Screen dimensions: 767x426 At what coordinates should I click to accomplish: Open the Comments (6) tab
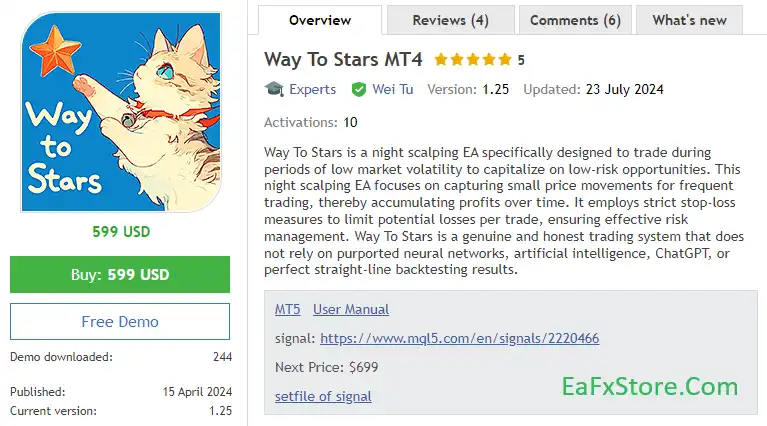(x=575, y=20)
